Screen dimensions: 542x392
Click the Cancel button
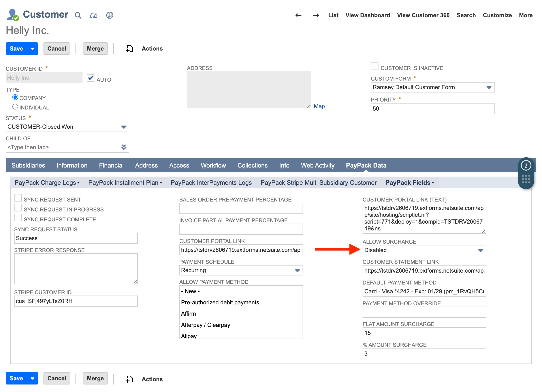57,48
